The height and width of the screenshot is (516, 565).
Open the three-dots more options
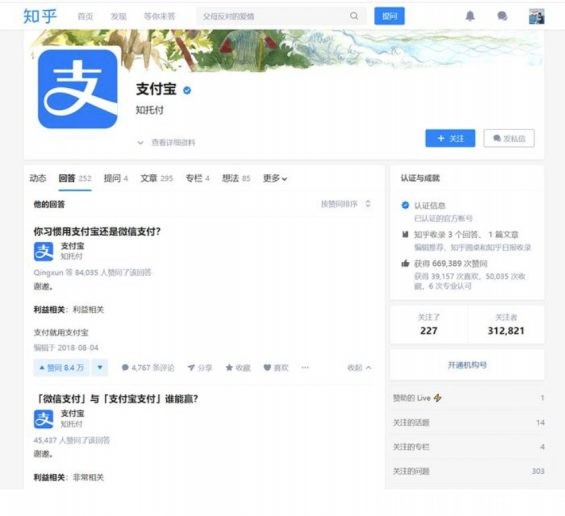(x=305, y=368)
